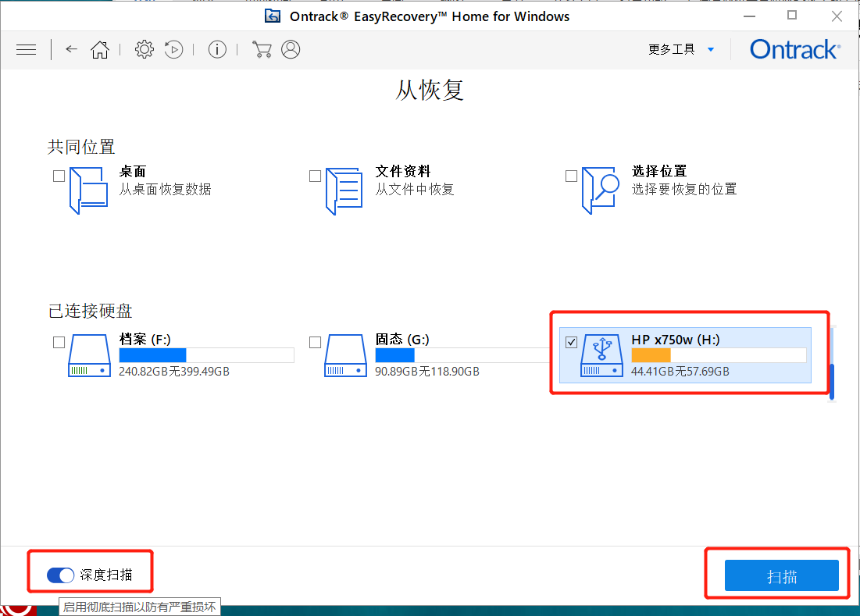
Task: Go back with the left arrow icon
Action: pyautogui.click(x=71, y=49)
